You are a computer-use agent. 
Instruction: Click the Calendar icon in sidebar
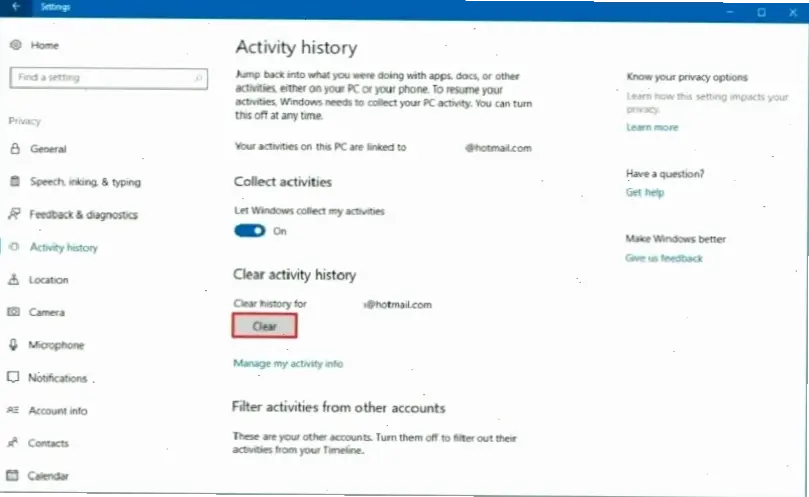coord(13,475)
